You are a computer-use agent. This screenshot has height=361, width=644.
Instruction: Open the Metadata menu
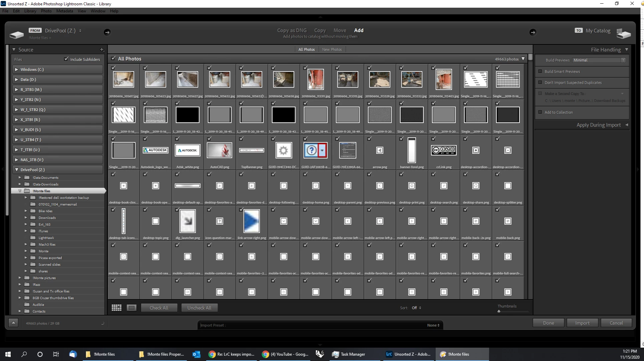coord(64,11)
